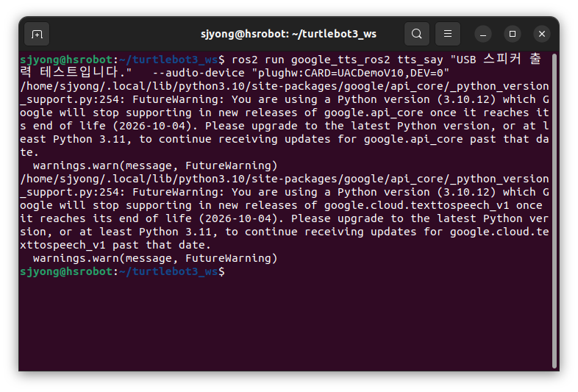Click the "tts_say" word in the command
Viewport: 578px width, 392px height.
coord(420,60)
